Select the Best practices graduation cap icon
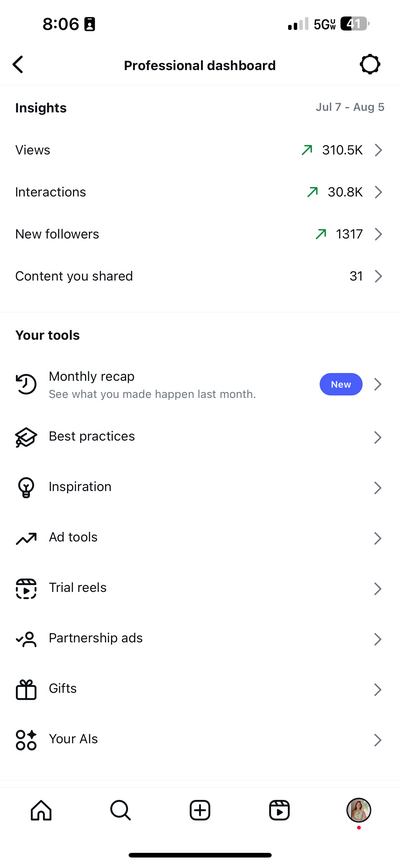Screen dimensions: 400x865 click(x=26, y=437)
